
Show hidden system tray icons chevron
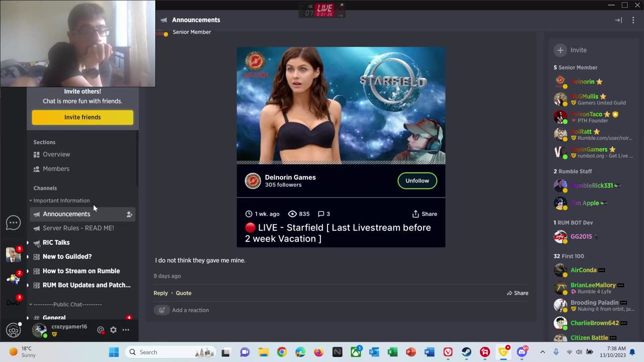542,352
